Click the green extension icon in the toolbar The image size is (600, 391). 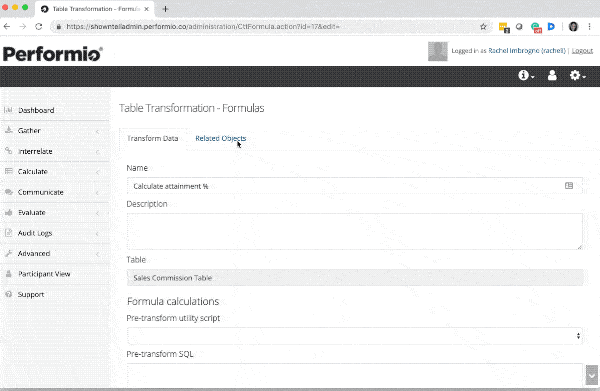pyautogui.click(x=536, y=27)
